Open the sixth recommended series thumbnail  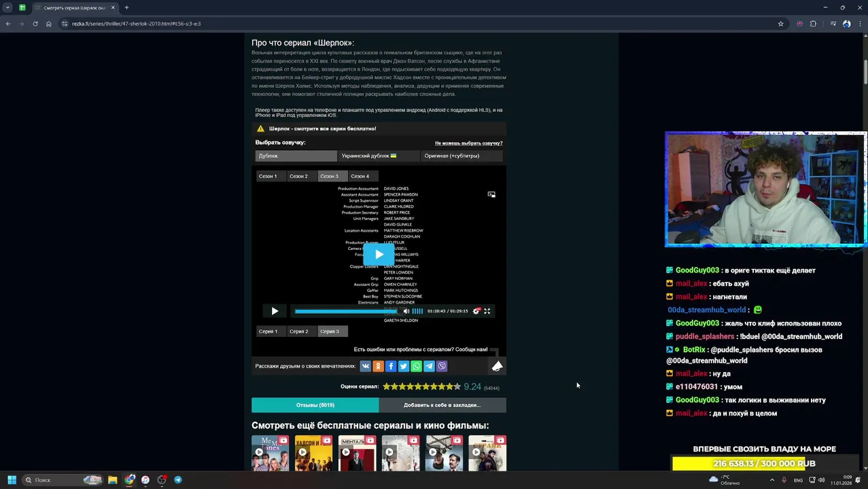(487, 453)
